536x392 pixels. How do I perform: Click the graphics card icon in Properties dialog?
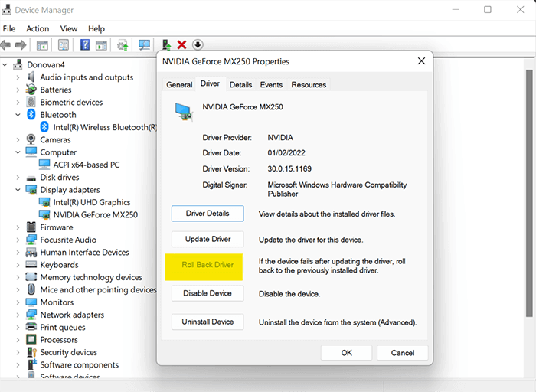[184, 112]
